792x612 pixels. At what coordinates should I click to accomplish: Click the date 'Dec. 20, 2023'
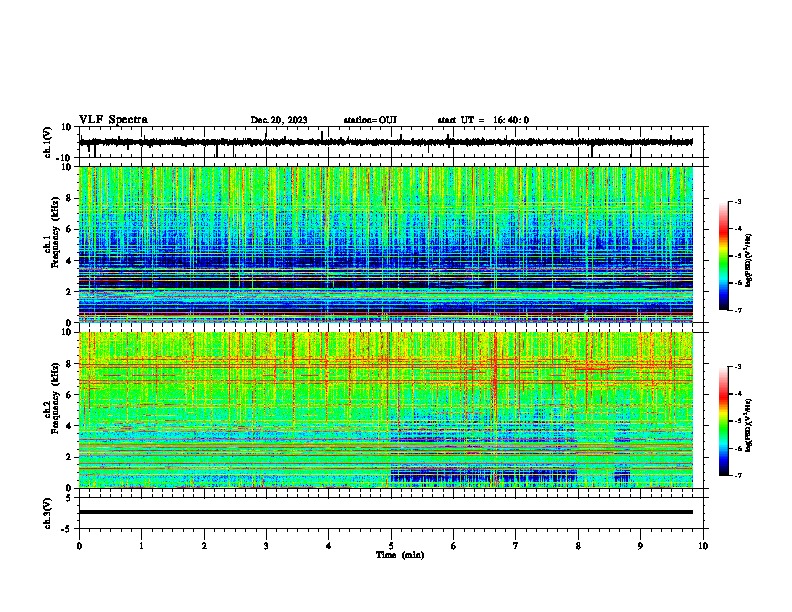click(x=279, y=120)
